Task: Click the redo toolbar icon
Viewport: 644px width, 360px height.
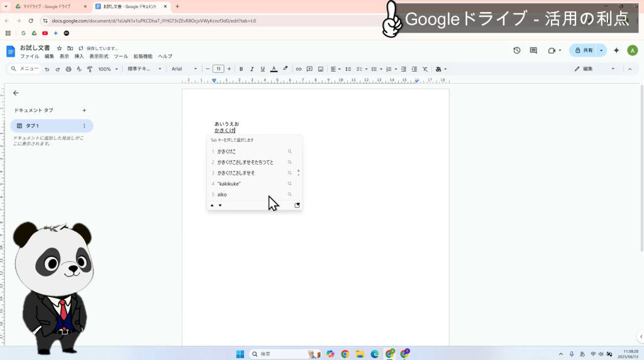Action: pyautogui.click(x=57, y=69)
